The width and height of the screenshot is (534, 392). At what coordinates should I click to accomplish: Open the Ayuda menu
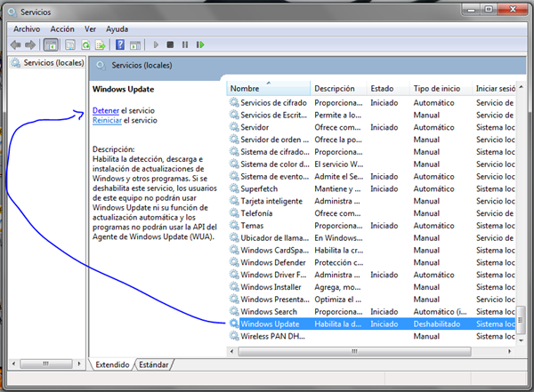click(117, 28)
